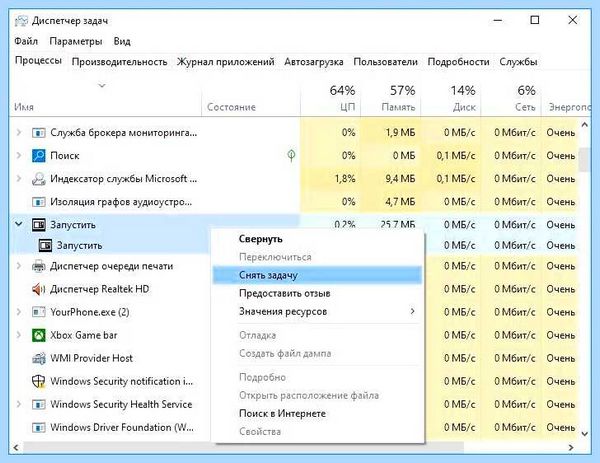This screenshot has width=600, height=463.
Task: Click the parent Запустить process icon
Action: (38, 225)
